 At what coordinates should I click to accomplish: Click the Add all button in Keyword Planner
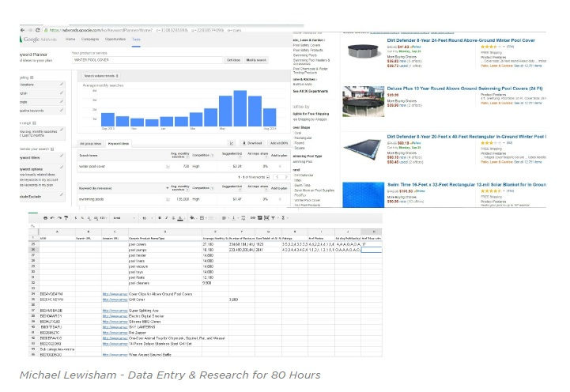click(x=279, y=143)
